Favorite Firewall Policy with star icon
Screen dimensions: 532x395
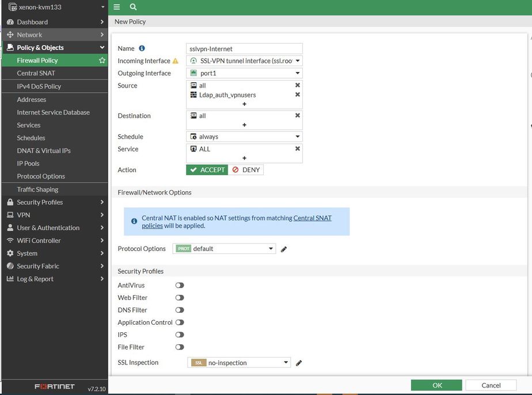(102, 60)
